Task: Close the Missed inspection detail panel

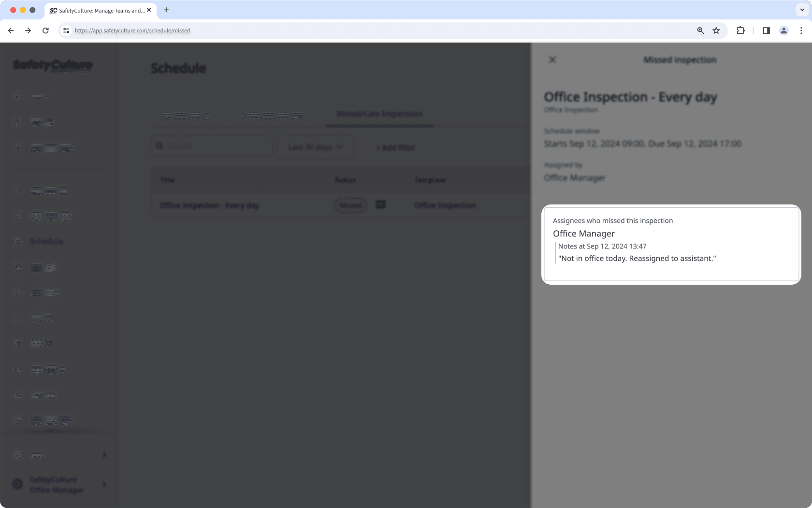Action: 552,59
